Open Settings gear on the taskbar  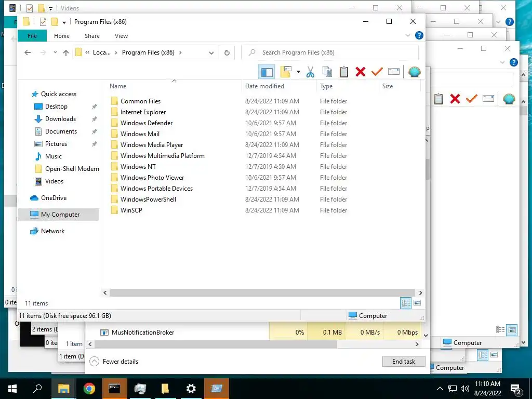pyautogui.click(x=191, y=389)
